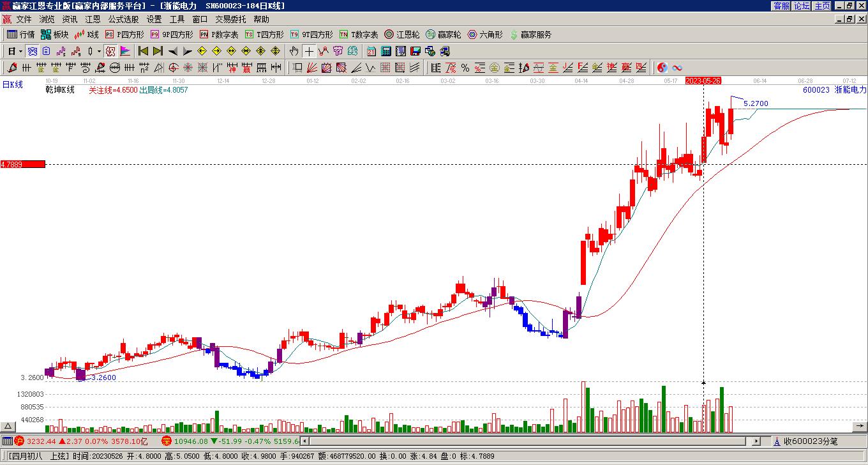
Task: Click the 沪 index badge in status bar
Action: (20, 441)
